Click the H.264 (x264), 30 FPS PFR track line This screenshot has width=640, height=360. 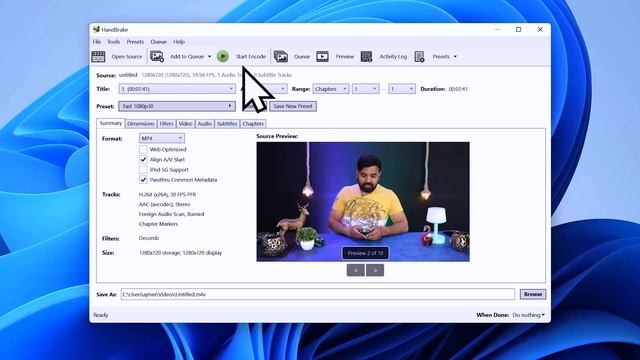(167, 195)
